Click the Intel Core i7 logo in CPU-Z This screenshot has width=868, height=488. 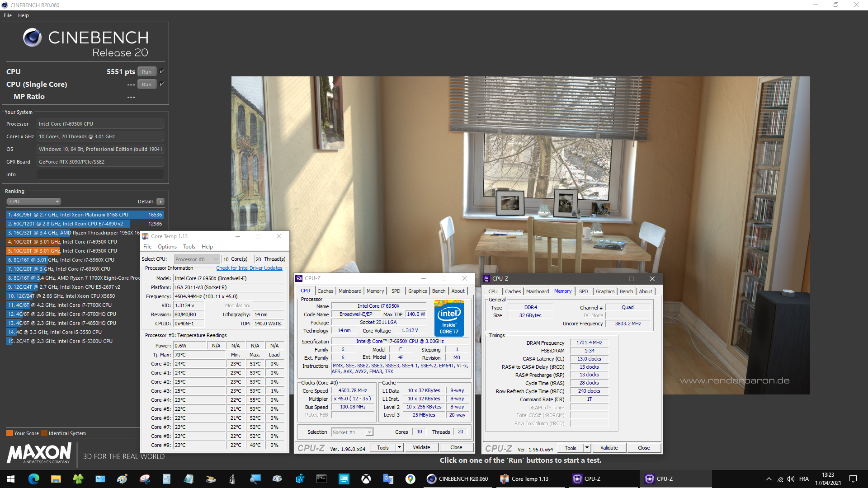(449, 319)
